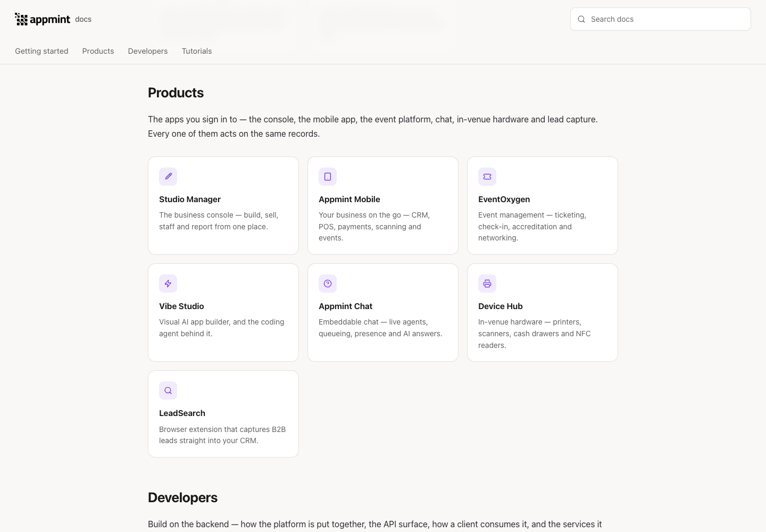Click text 'Embeddable chat — live agents,'
Viewport: 766px width, 532px height.
pos(373,322)
